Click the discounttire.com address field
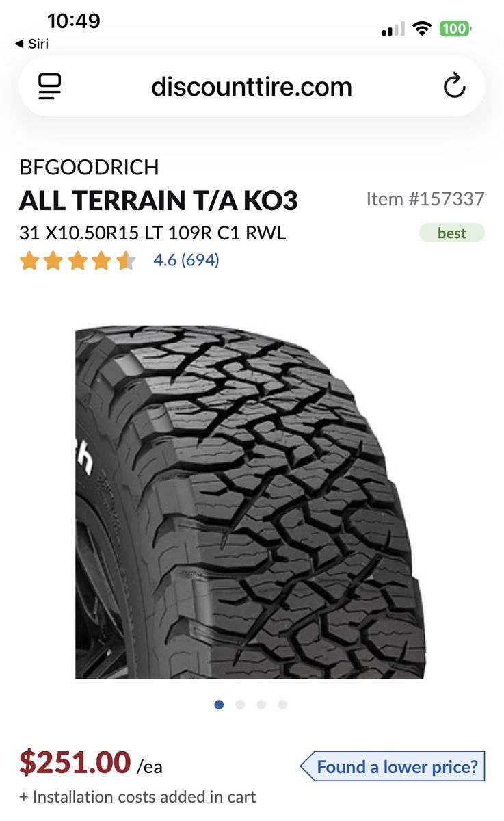This screenshot has width=504, height=821. [252, 86]
